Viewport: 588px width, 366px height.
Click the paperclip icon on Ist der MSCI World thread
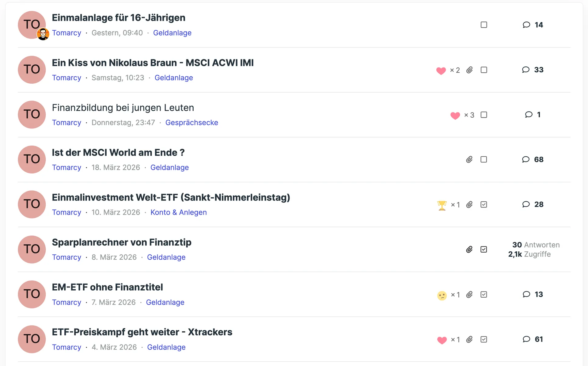click(x=469, y=159)
